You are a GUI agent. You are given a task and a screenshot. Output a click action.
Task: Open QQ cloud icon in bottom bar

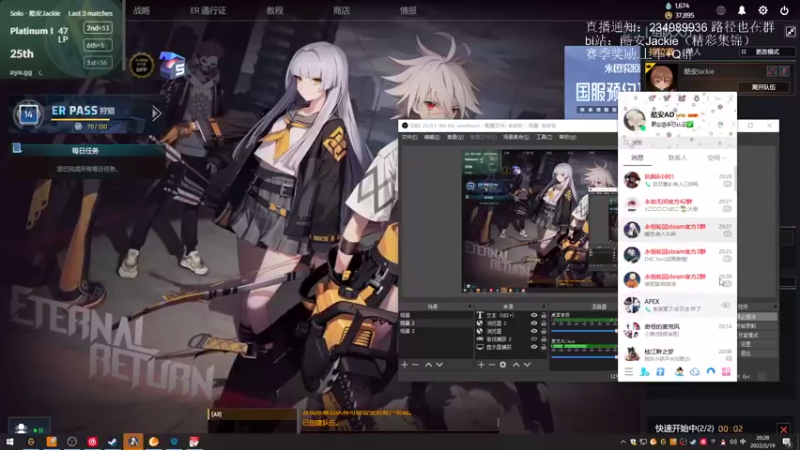click(x=694, y=372)
